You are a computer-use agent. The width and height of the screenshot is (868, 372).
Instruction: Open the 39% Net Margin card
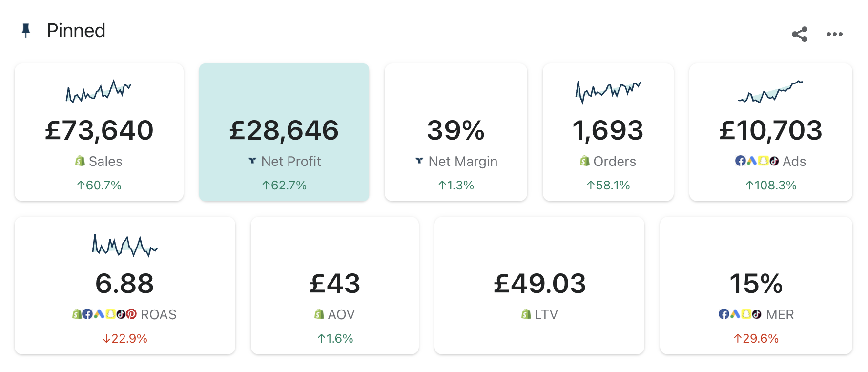pyautogui.click(x=455, y=132)
